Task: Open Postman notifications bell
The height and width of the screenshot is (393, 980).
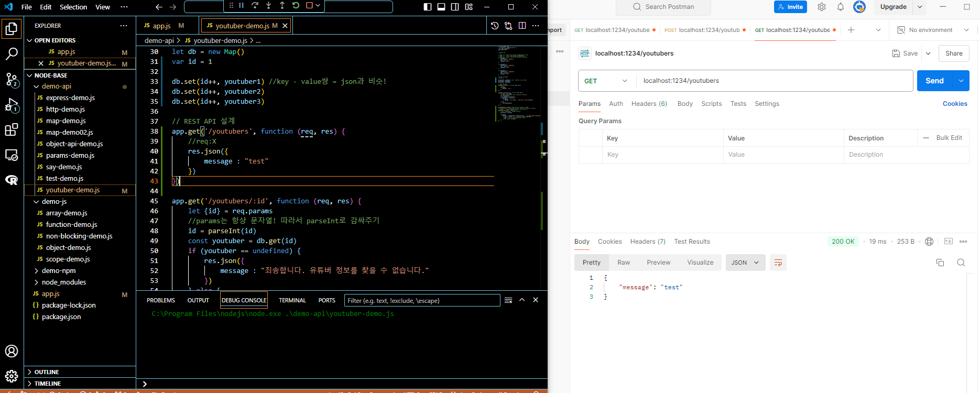Action: (841, 7)
